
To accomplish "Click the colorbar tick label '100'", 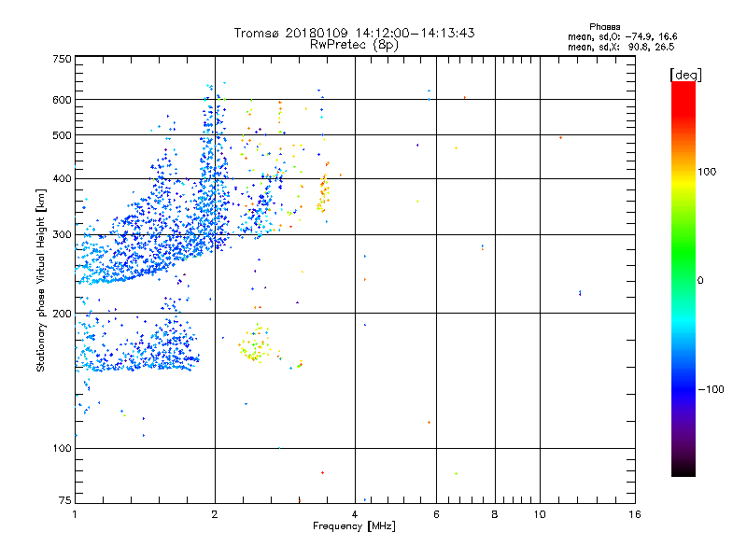I will click(707, 172).
